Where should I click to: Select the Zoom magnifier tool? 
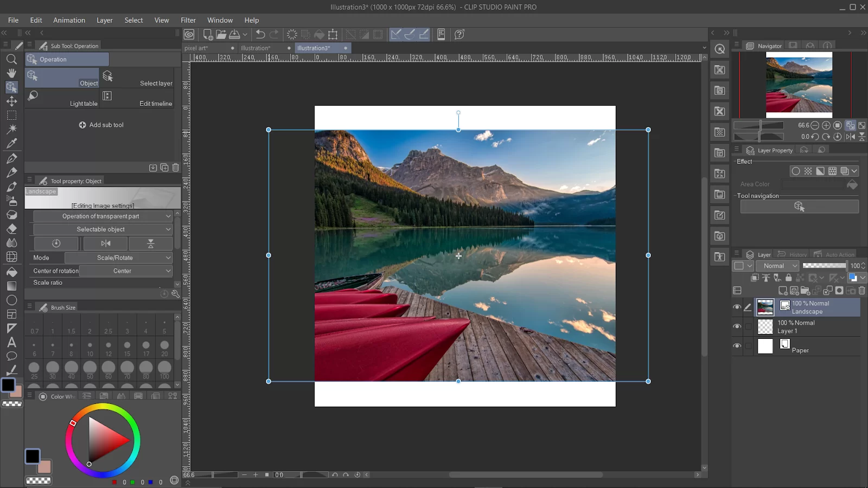11,59
